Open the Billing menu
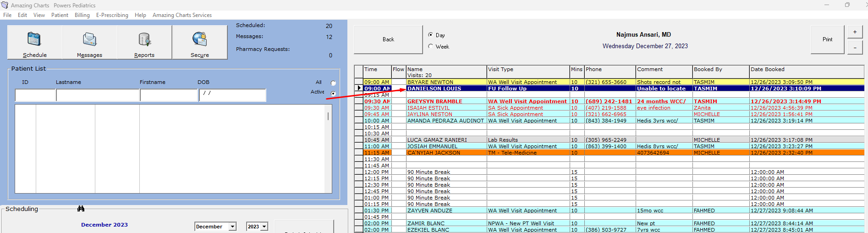The width and height of the screenshot is (868, 233). [x=82, y=15]
